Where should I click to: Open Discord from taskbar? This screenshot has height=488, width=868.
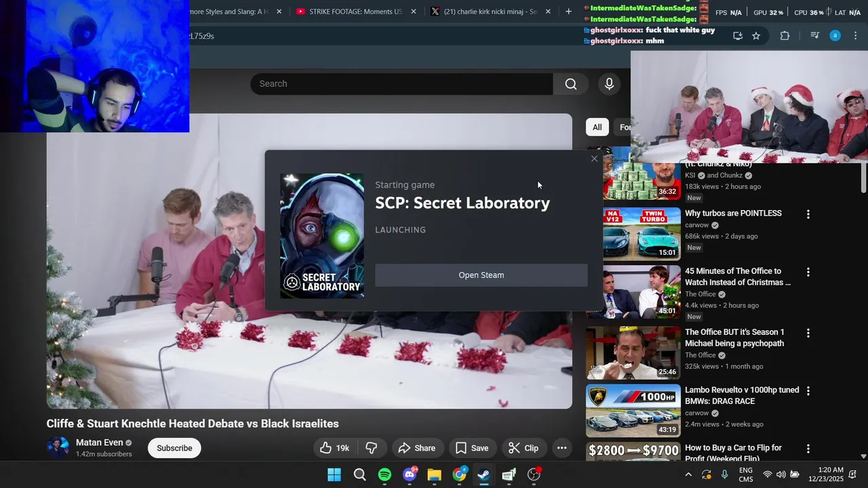point(410,474)
